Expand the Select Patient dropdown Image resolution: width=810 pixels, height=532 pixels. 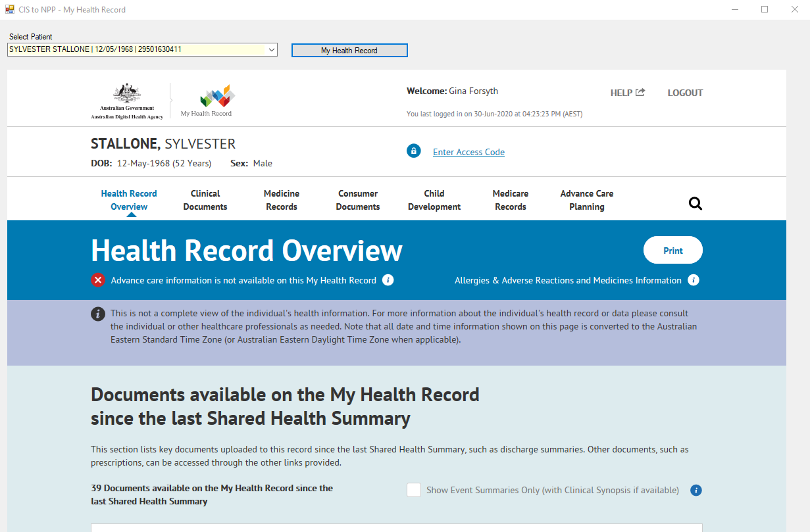click(271, 49)
